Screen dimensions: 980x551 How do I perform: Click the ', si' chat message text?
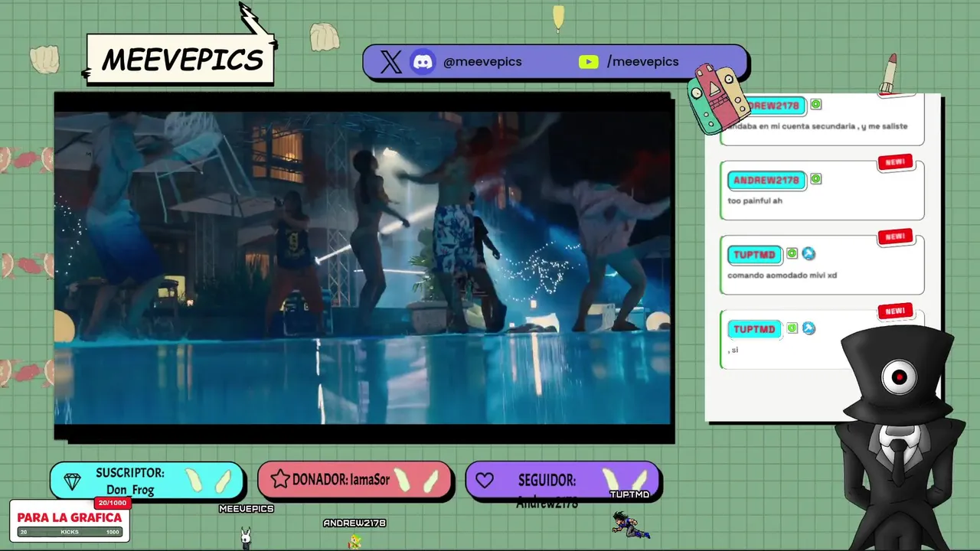[733, 350]
